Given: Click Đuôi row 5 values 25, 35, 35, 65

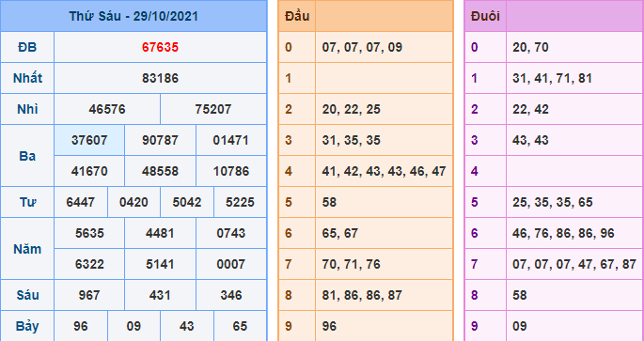Looking at the screenshot, I should (x=553, y=202).
